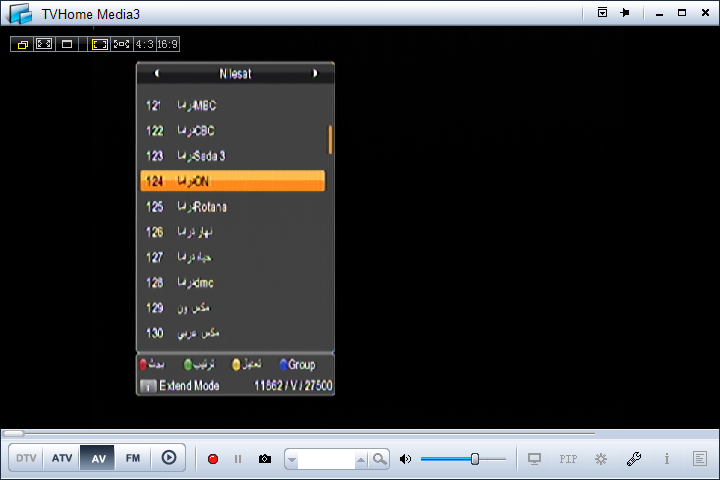720x480 pixels.
Task: Set aspect ratio to 16:9
Action: (x=168, y=44)
